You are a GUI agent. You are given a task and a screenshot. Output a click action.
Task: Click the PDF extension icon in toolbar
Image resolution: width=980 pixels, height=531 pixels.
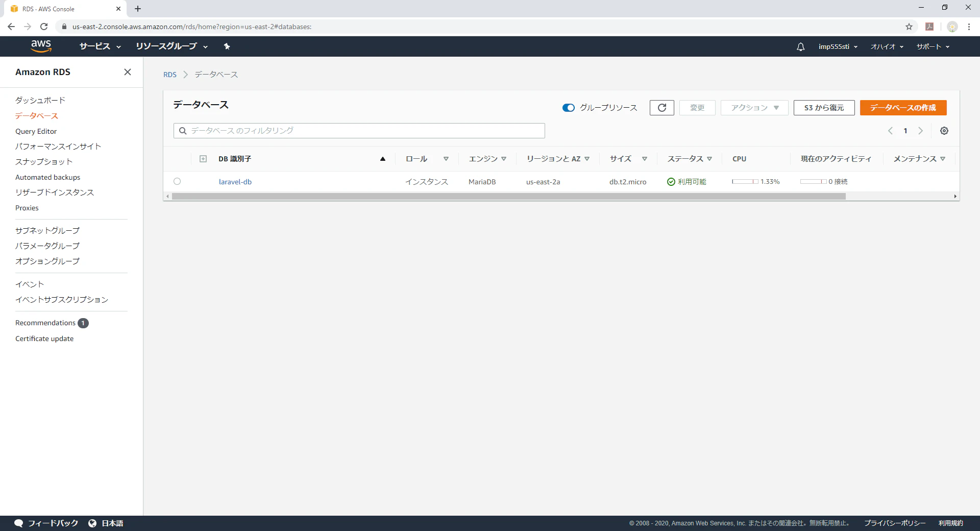click(x=929, y=27)
